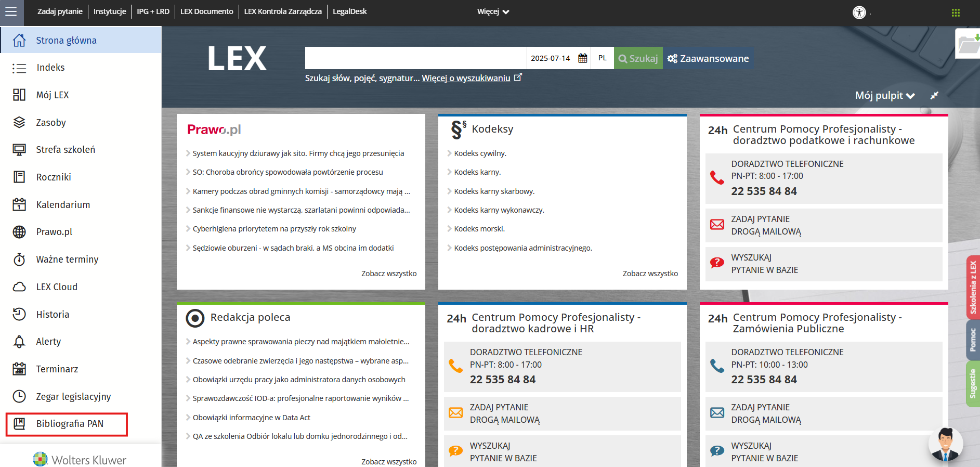Open LEX Cloud in sidebar
This screenshot has height=467, width=980.
(x=57, y=287)
